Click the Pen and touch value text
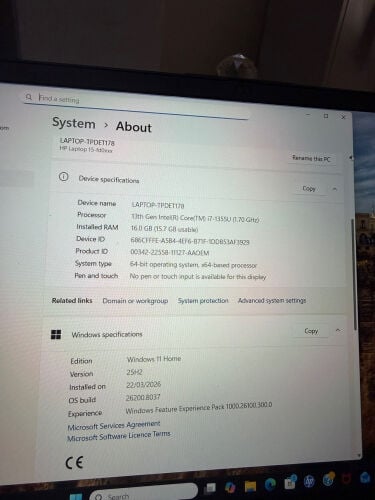 198,277
